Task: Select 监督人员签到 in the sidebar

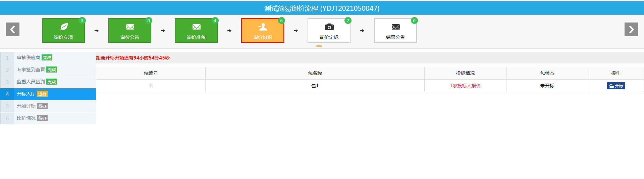Action: [48, 82]
